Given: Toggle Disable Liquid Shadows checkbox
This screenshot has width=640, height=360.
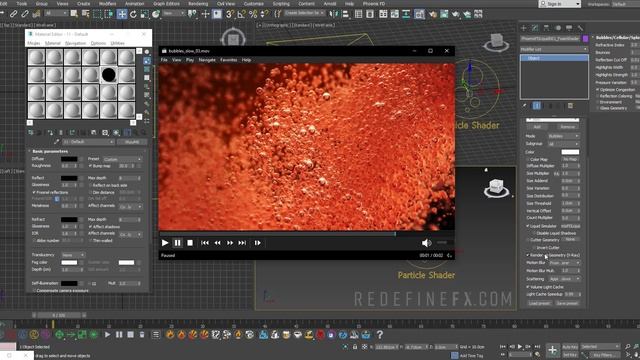Looking at the screenshot, I should 533,233.
